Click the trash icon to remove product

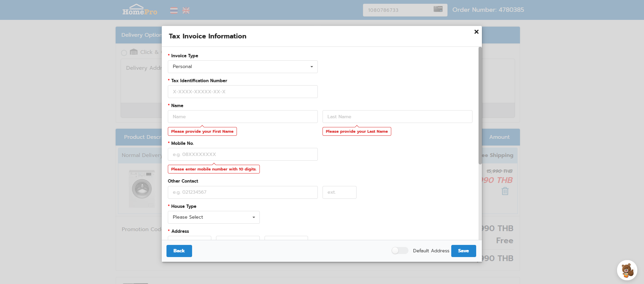click(x=505, y=191)
